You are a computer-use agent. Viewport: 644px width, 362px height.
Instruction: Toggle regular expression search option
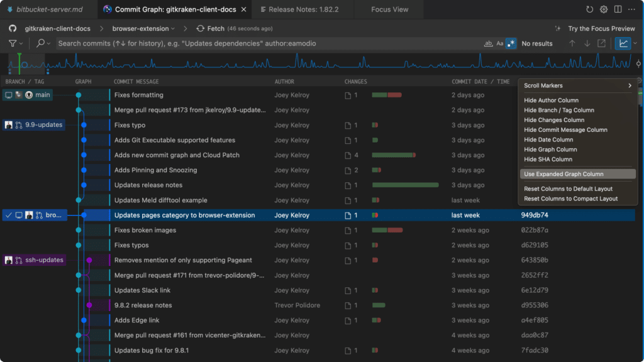click(x=511, y=43)
